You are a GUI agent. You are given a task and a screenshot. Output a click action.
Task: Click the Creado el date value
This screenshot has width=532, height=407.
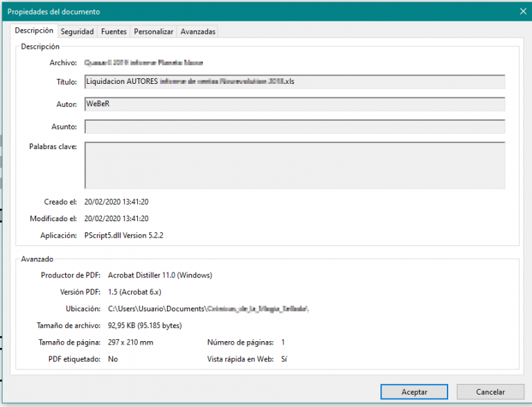click(x=116, y=202)
